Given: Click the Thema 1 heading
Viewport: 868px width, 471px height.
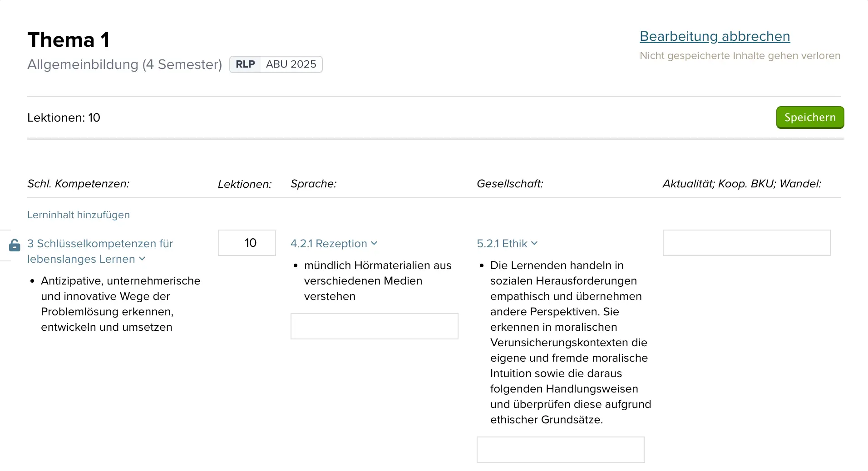Looking at the screenshot, I should (x=69, y=40).
